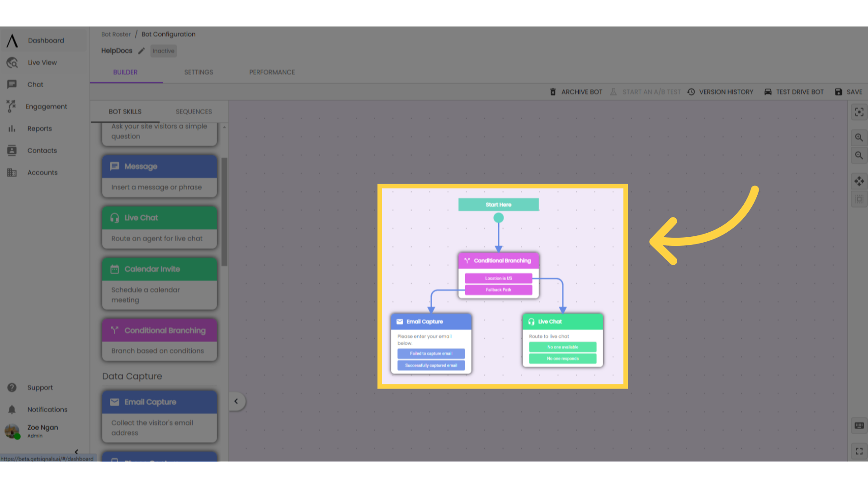The image size is (868, 488).
Task: Click the Message skill icon
Action: pos(114,166)
